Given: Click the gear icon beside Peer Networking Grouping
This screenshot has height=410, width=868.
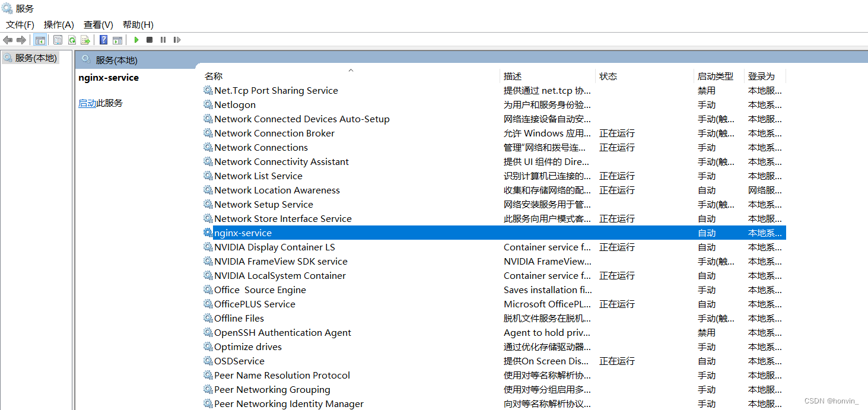Looking at the screenshot, I should [x=208, y=389].
